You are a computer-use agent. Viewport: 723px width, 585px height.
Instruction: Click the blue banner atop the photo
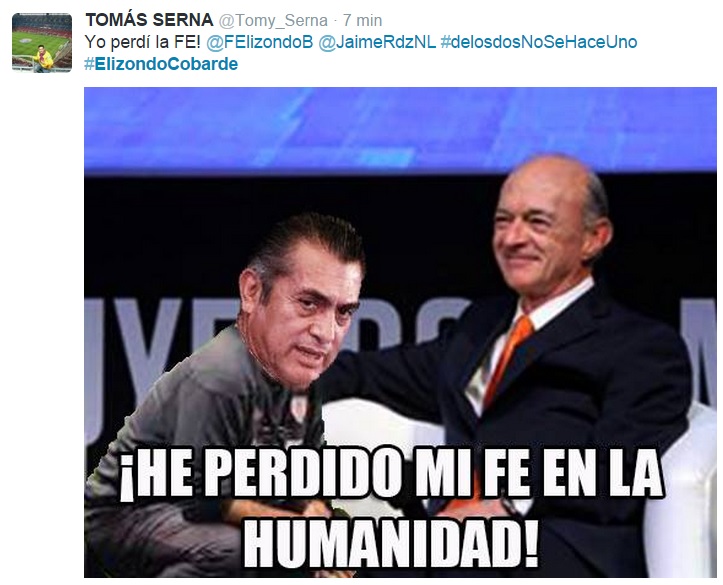coord(400,130)
